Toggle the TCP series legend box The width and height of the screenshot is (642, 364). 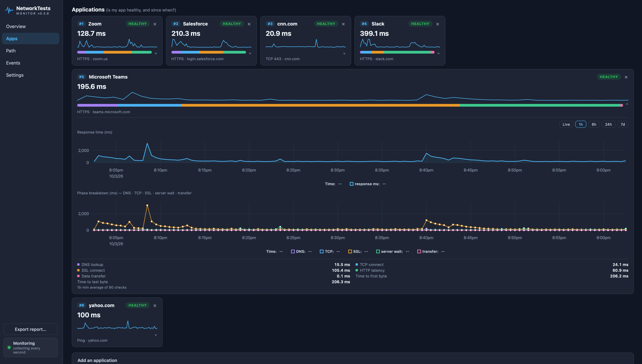tap(322, 251)
